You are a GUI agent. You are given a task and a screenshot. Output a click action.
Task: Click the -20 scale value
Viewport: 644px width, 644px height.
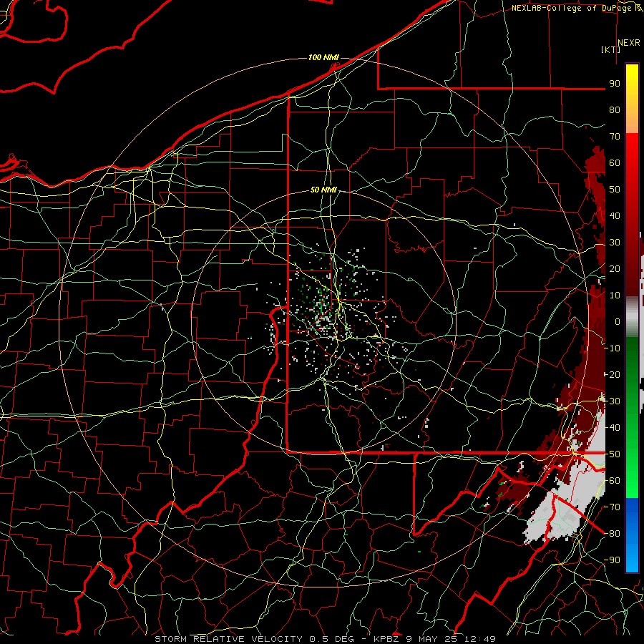click(613, 374)
